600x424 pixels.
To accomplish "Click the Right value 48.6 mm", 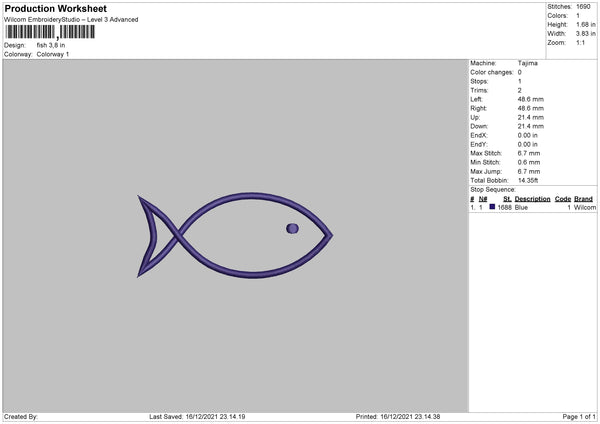I will point(531,108).
